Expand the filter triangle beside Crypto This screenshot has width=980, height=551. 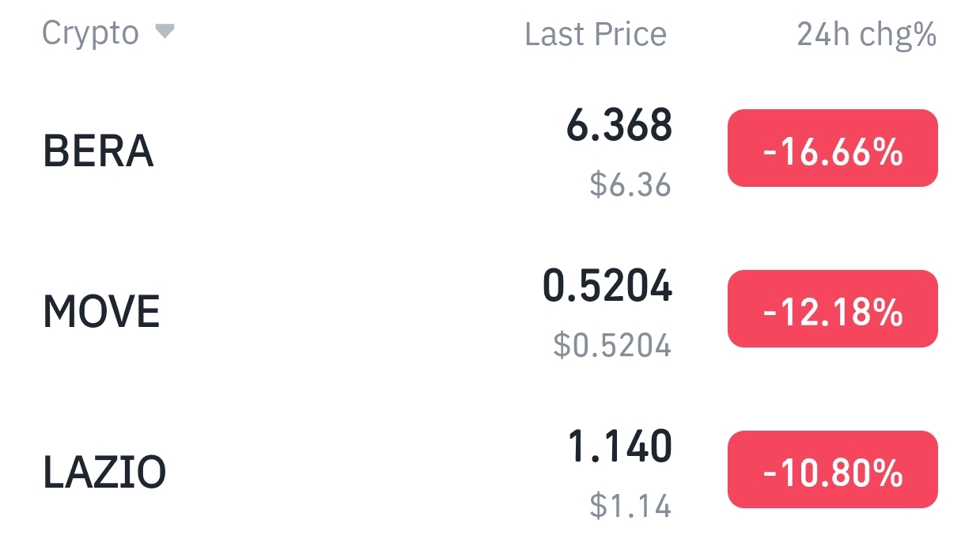coord(165,32)
